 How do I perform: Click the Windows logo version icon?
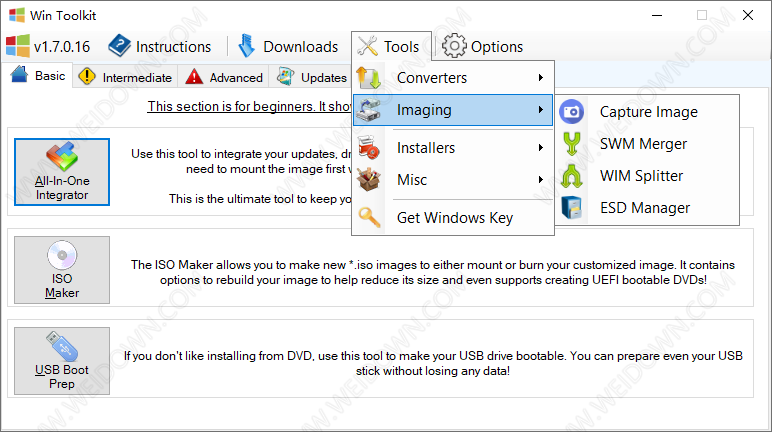18,46
